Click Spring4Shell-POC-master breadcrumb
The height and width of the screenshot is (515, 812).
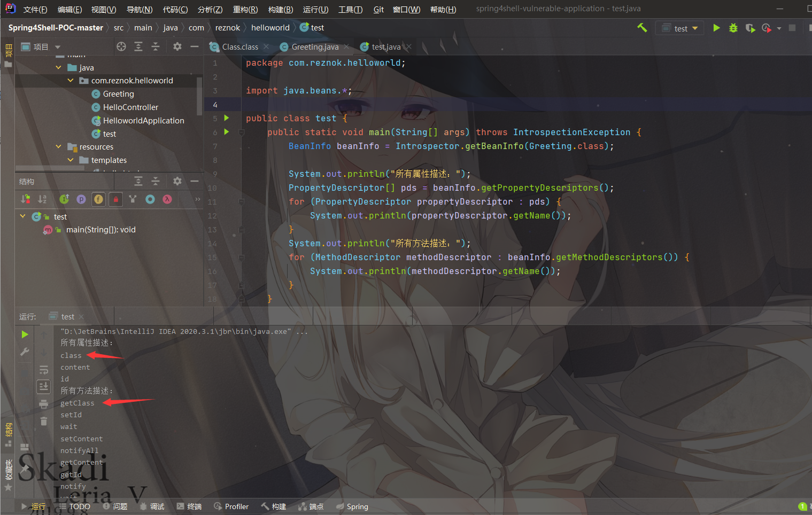(x=56, y=28)
